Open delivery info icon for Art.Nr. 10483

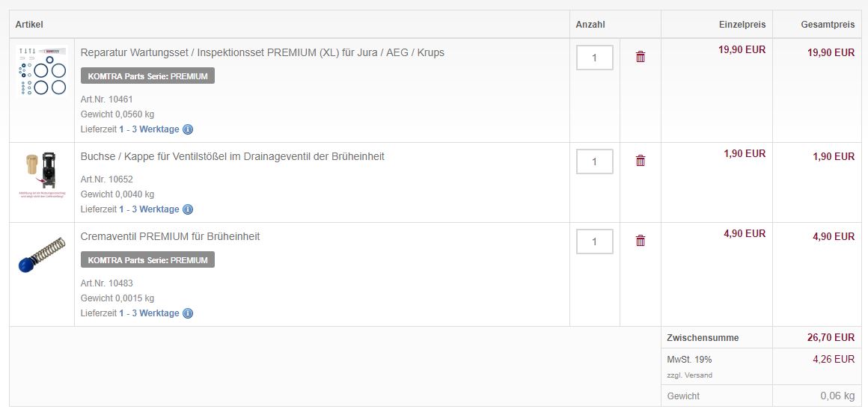188,313
